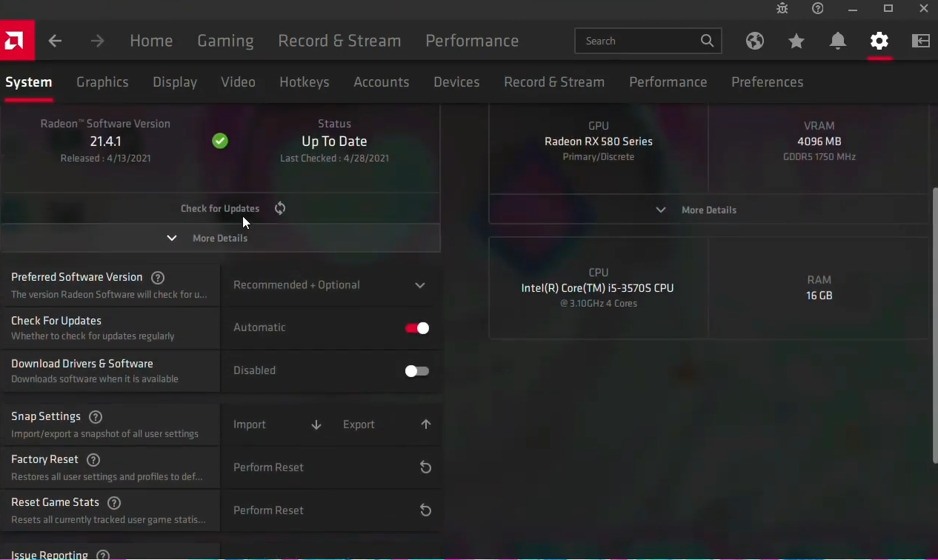Viewport: 938px width, 560px height.
Task: Click help icon next to Preferred Software Version
Action: point(158,278)
